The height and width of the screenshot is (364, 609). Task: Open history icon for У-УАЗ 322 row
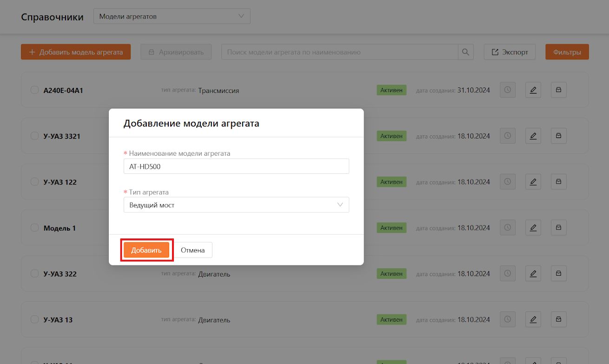point(508,273)
